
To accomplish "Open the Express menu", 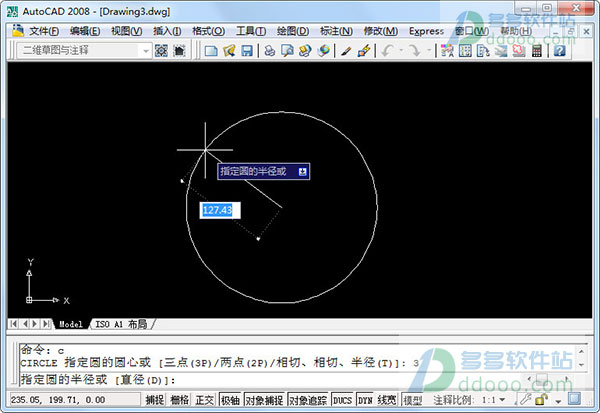I will 426,31.
